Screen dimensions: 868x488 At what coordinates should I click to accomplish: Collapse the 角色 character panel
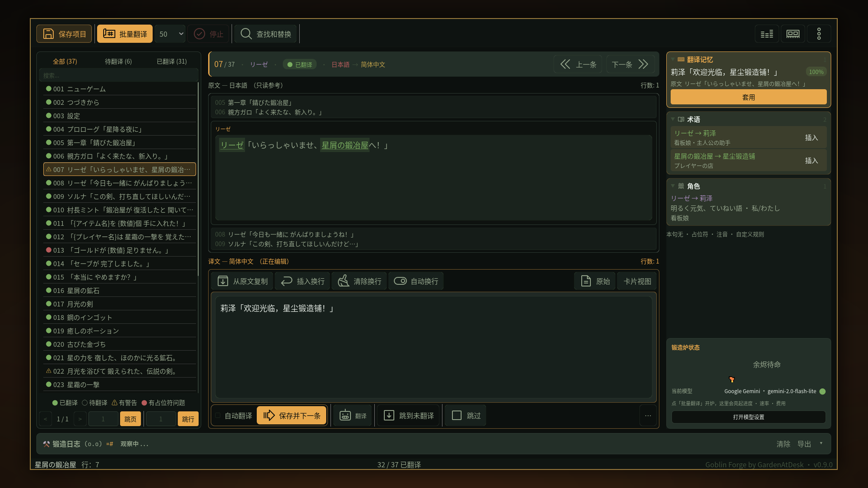[x=673, y=186]
